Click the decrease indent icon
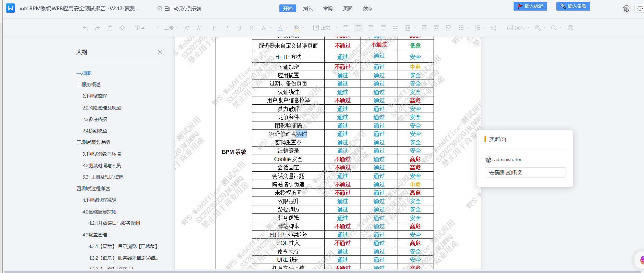 coord(424,28)
